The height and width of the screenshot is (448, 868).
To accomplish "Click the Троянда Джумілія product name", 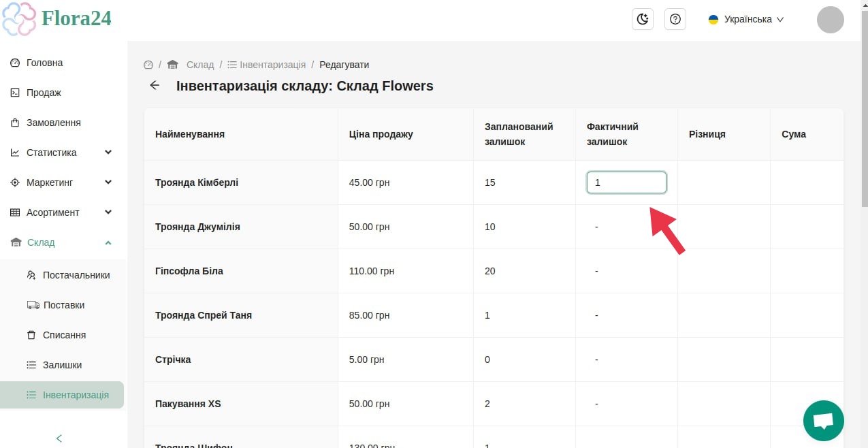I will click(197, 227).
